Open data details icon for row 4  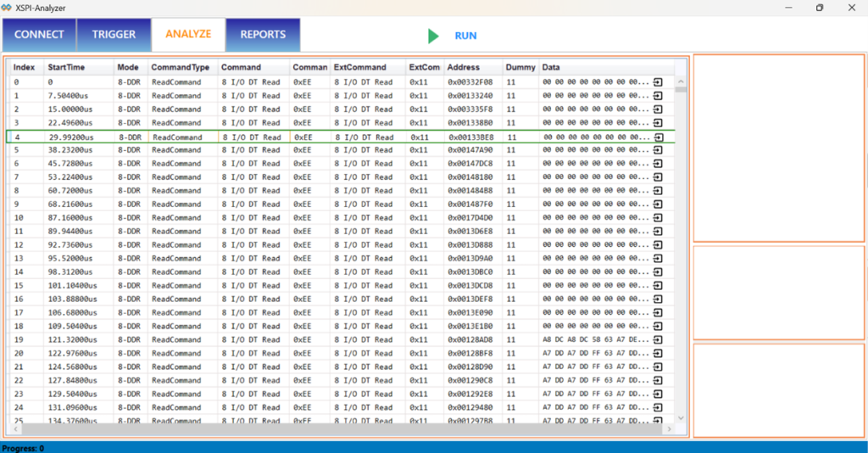(x=659, y=137)
